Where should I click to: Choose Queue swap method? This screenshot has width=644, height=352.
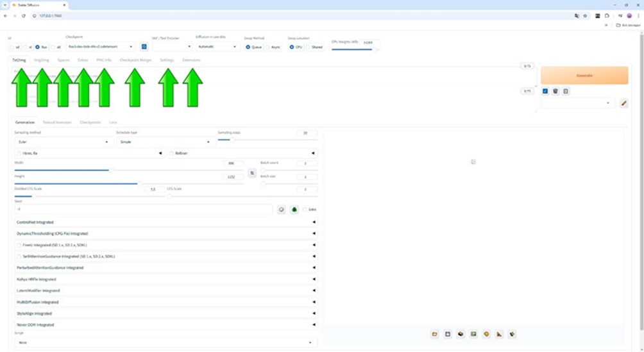click(x=248, y=47)
